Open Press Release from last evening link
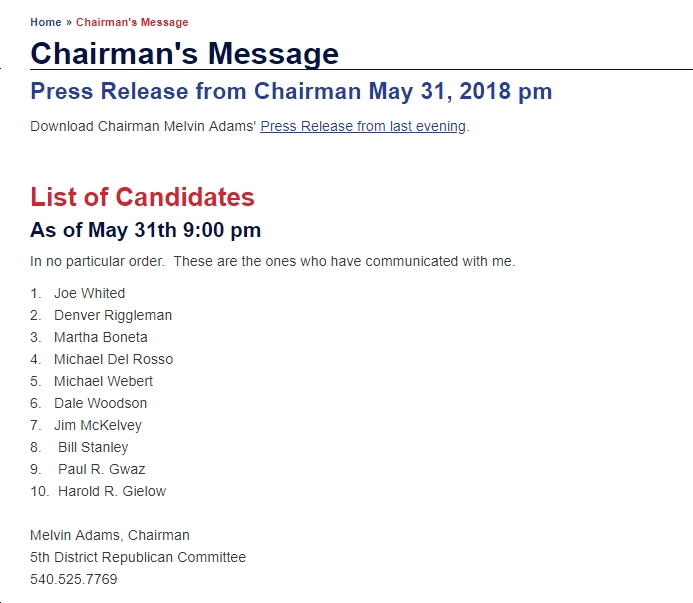This screenshot has width=693, height=603. point(363,126)
